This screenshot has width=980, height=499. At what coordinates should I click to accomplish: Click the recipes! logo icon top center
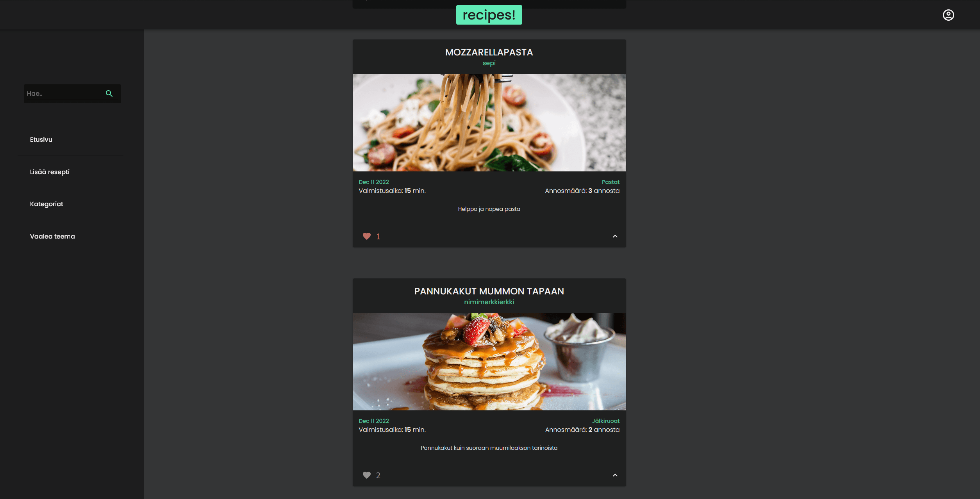coord(489,14)
